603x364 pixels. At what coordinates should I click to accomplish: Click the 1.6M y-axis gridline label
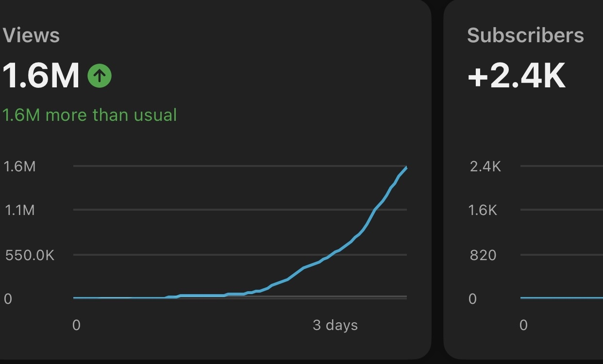pyautogui.click(x=20, y=166)
